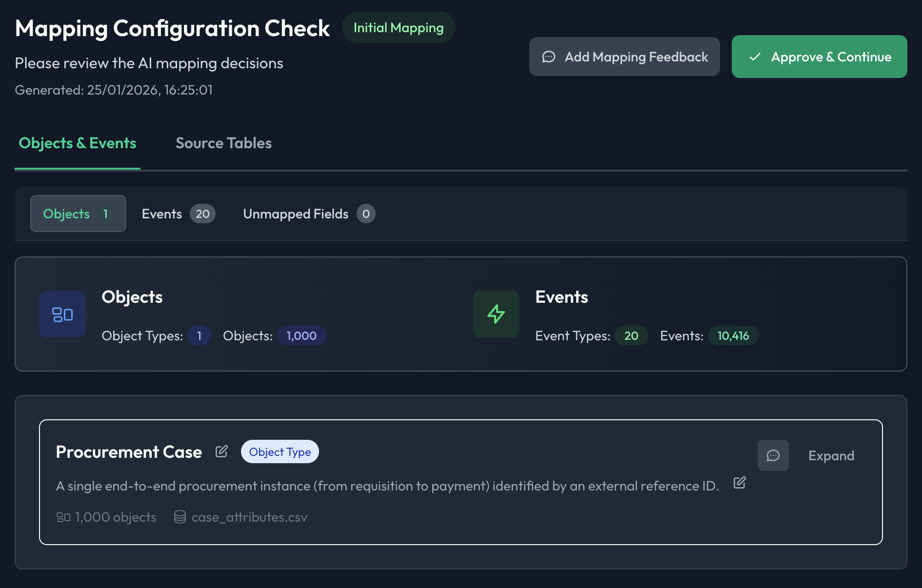This screenshot has width=922, height=588.
Task: Click the 10,416 events count pill
Action: point(733,335)
